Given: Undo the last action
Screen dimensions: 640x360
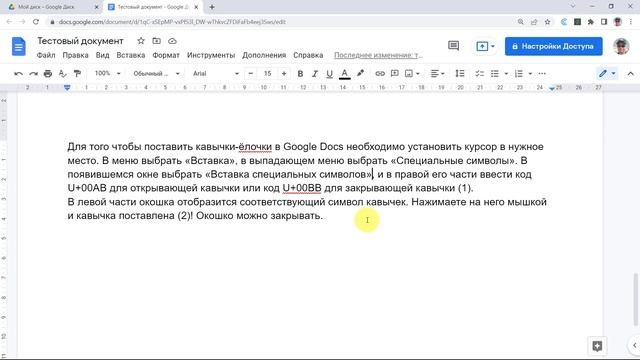Looking at the screenshot, I should [x=18, y=73].
